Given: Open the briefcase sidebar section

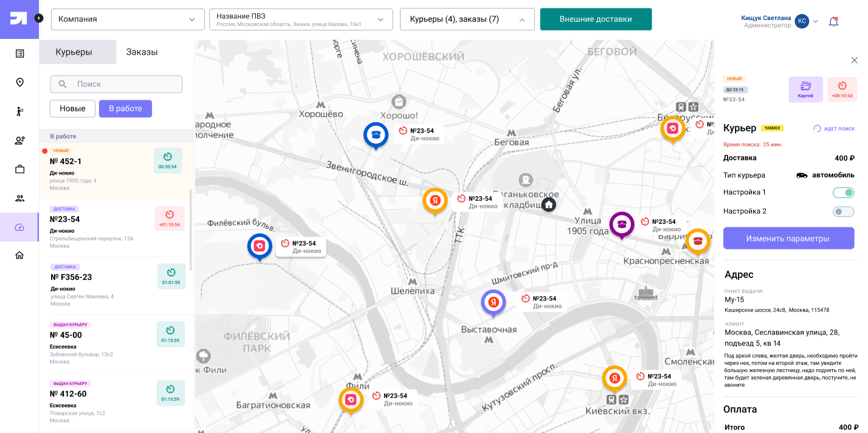Looking at the screenshot, I should [x=19, y=169].
